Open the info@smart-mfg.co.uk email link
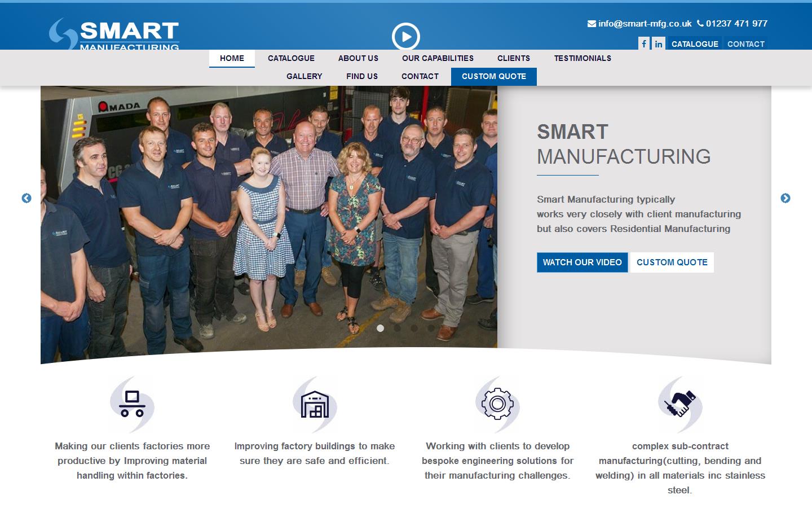 [645, 23]
